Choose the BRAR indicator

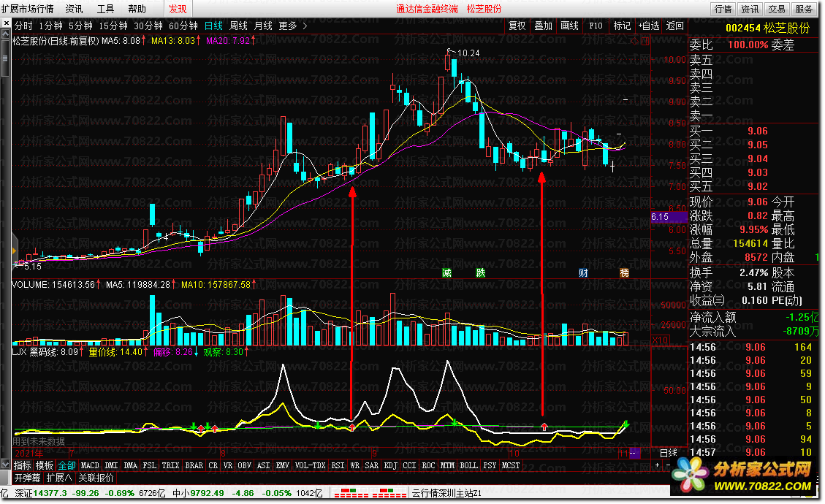(x=194, y=465)
